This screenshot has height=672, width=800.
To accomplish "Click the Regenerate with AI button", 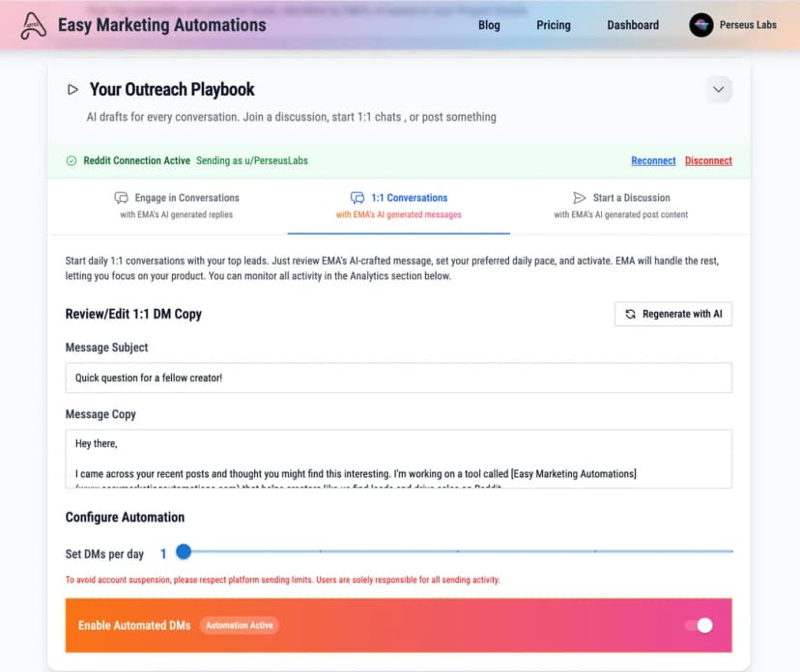I will [673, 314].
